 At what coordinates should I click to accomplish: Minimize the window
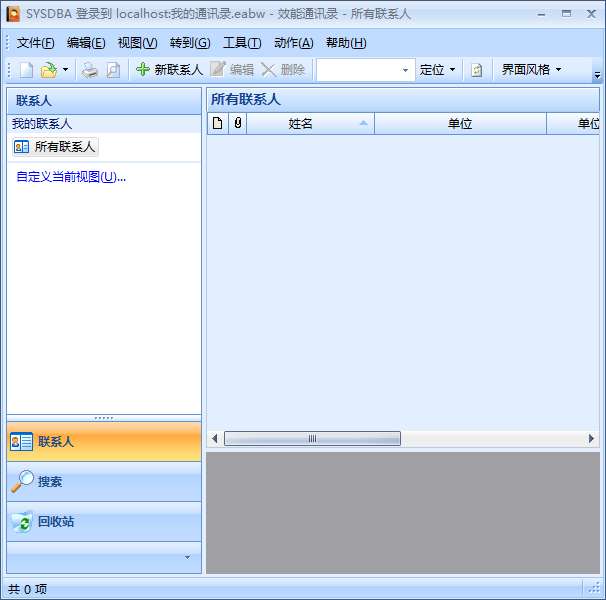(x=542, y=14)
